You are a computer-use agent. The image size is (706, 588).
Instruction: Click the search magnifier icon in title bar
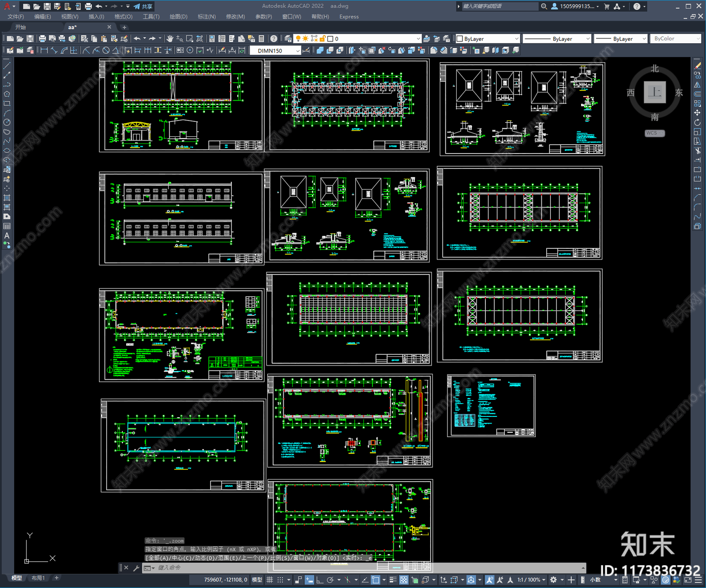point(544,6)
